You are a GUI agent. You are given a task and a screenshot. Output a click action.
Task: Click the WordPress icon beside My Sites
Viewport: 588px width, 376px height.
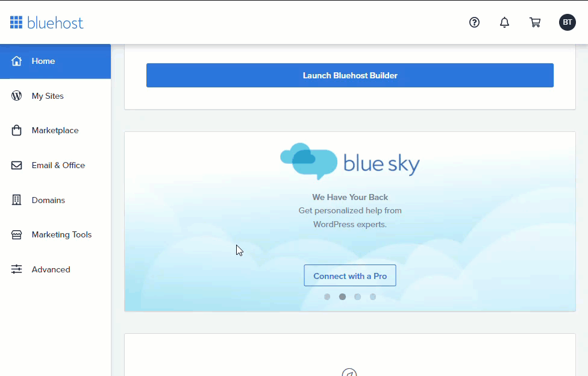pos(17,96)
